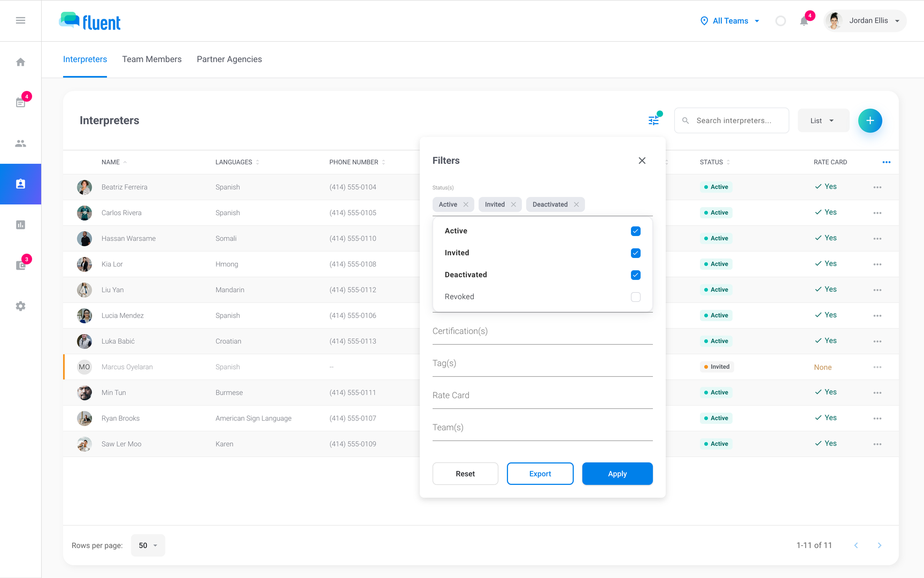Sort by the LANGUAGES column header

[237, 162]
